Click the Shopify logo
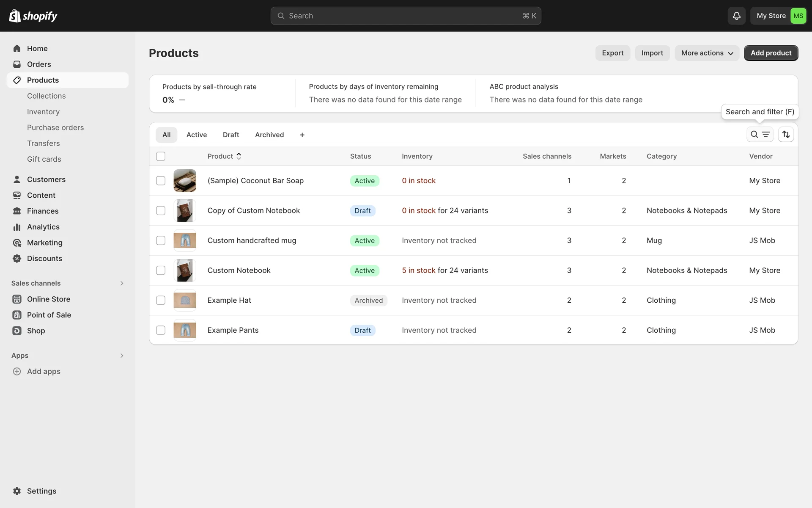The height and width of the screenshot is (508, 812). click(x=33, y=16)
